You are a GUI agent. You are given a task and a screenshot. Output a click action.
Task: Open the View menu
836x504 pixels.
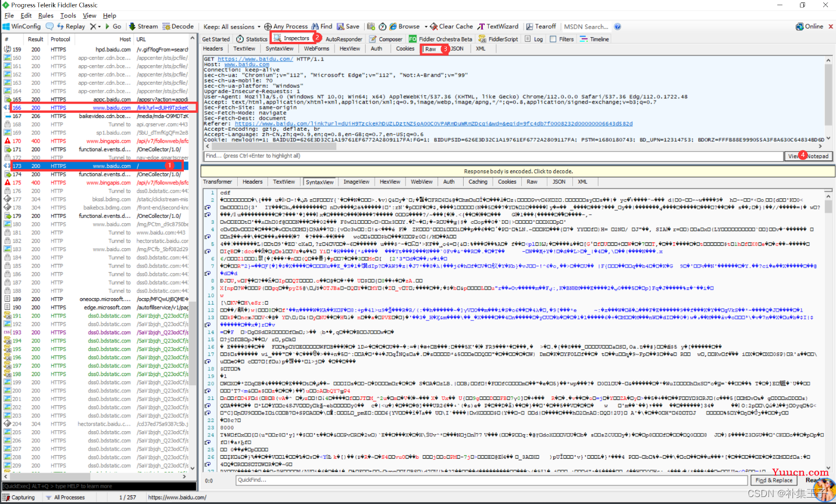pyautogui.click(x=90, y=16)
